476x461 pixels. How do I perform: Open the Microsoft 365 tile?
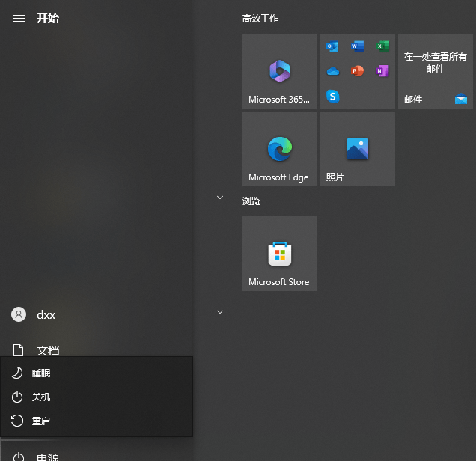click(x=280, y=71)
